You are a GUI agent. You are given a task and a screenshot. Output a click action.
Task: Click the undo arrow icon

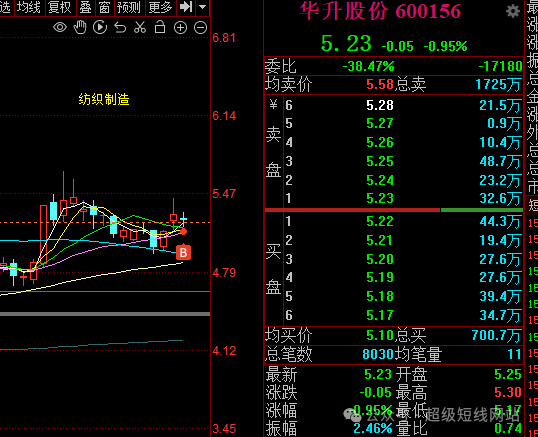click(120, 27)
